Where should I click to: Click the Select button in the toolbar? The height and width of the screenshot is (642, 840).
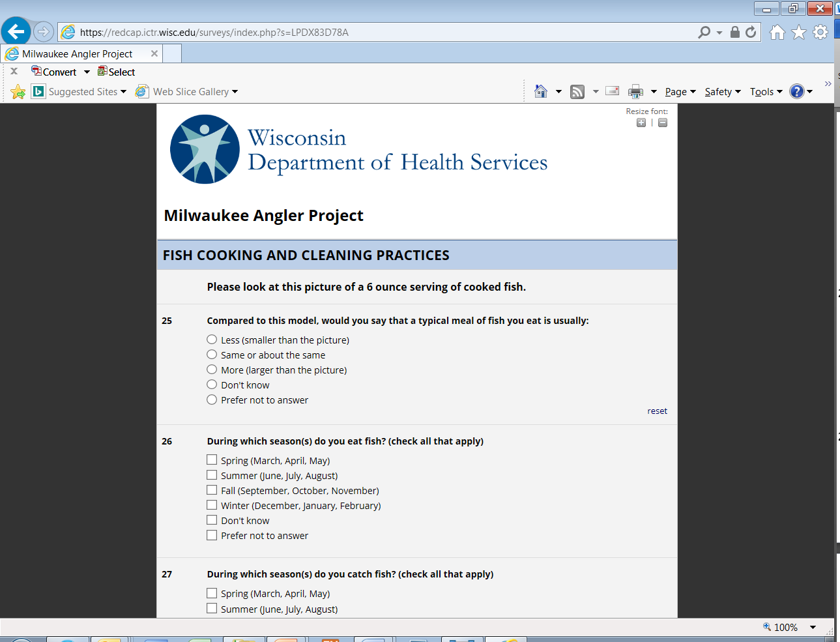point(116,72)
